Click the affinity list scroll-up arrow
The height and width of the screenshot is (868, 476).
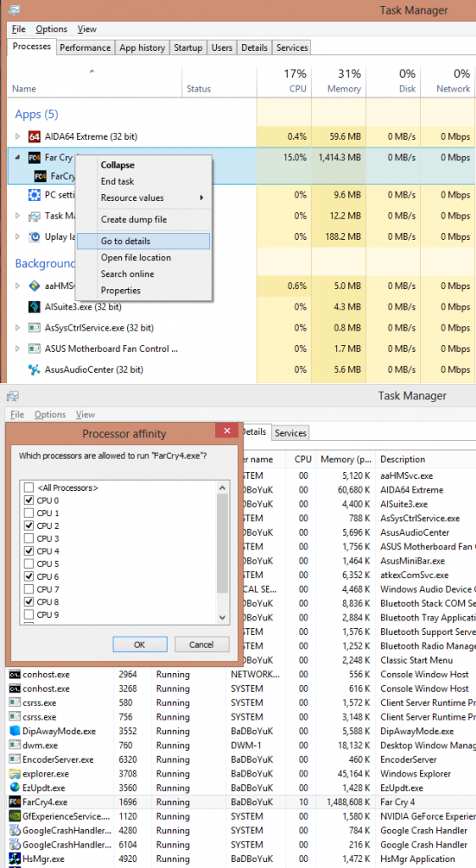tap(223, 487)
